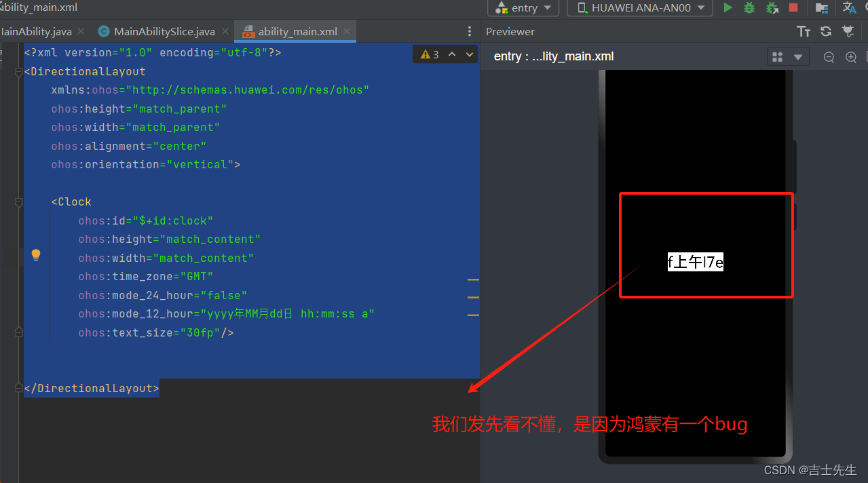This screenshot has height=483, width=868.
Task: Go to next highlighted problem arrow
Action: pos(470,54)
